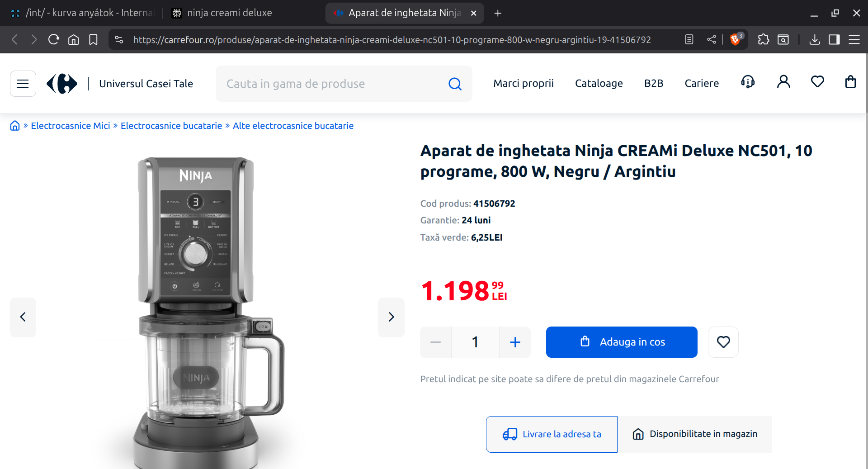This screenshot has width=868, height=469.
Task: Click the browser URL address bar
Action: click(392, 40)
